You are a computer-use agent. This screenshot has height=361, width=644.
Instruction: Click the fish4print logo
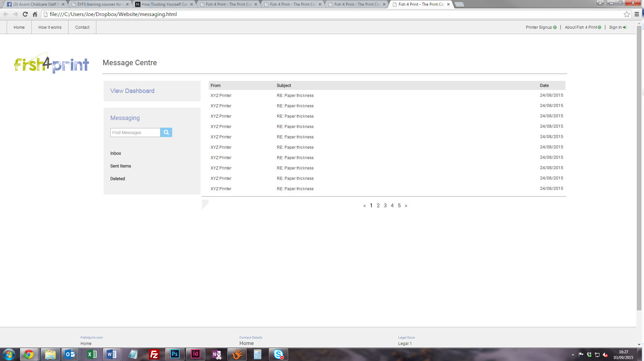click(51, 63)
